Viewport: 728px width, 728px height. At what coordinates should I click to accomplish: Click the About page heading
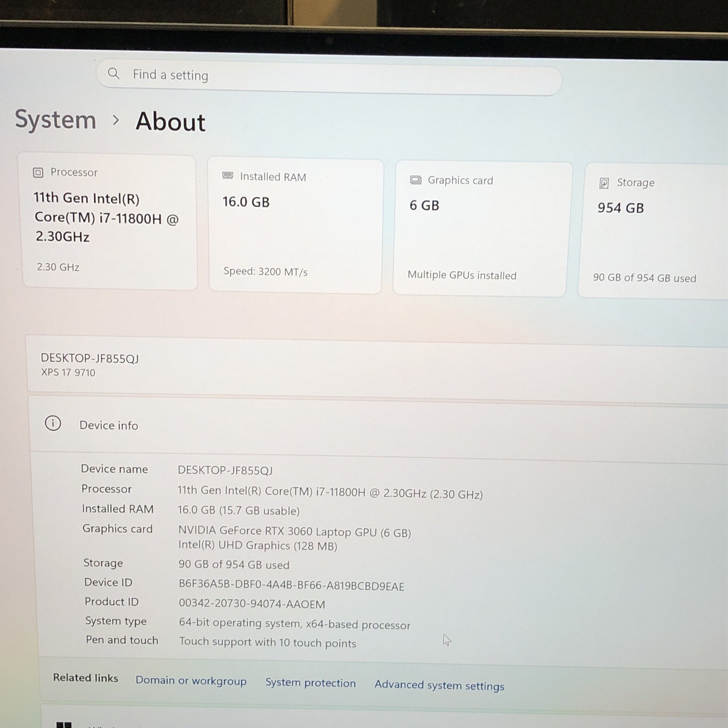171,122
